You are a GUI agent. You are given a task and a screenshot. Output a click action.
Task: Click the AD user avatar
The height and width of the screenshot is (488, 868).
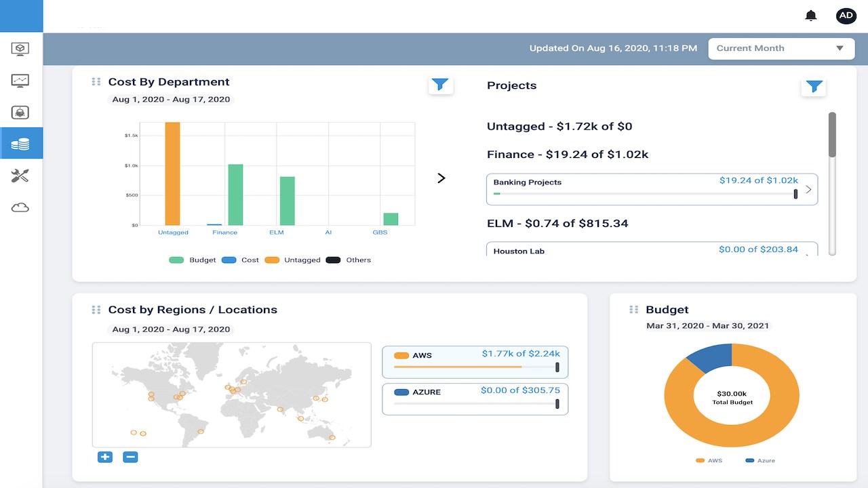pos(846,16)
